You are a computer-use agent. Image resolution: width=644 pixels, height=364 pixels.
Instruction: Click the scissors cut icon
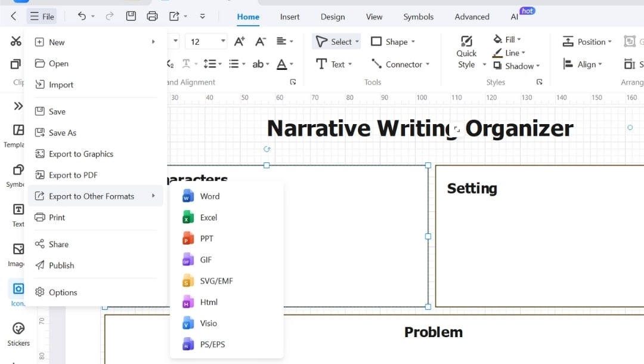[16, 41]
